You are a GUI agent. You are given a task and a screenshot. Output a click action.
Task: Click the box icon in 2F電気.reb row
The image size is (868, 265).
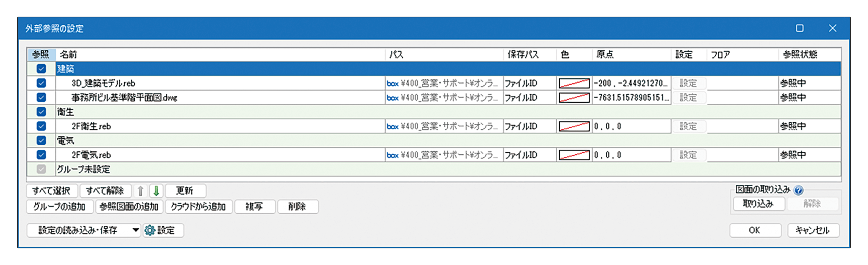click(x=392, y=155)
